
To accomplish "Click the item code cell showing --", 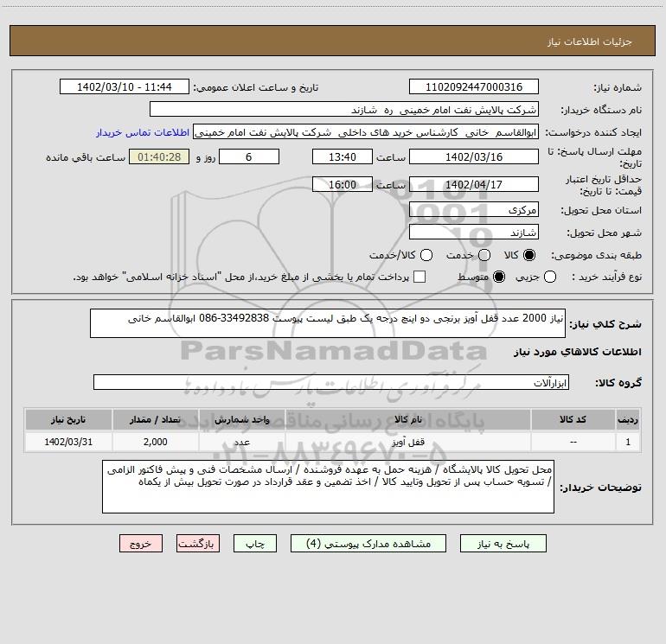I will coord(573,442).
